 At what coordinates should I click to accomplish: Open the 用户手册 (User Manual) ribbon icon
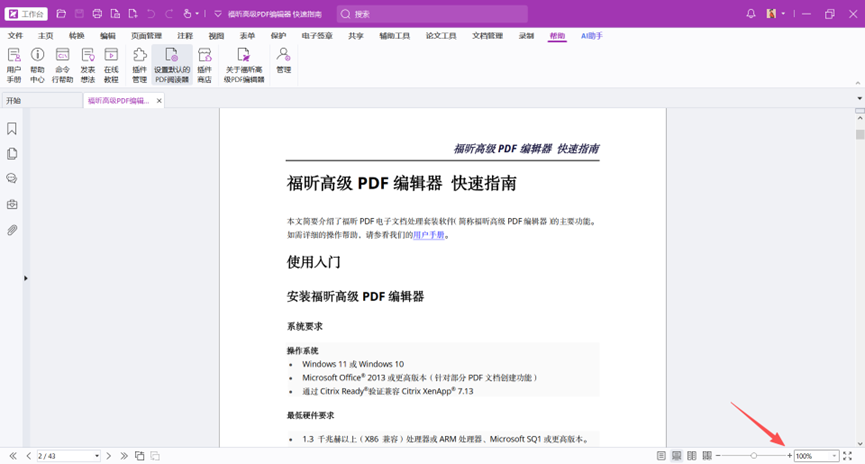(13, 64)
